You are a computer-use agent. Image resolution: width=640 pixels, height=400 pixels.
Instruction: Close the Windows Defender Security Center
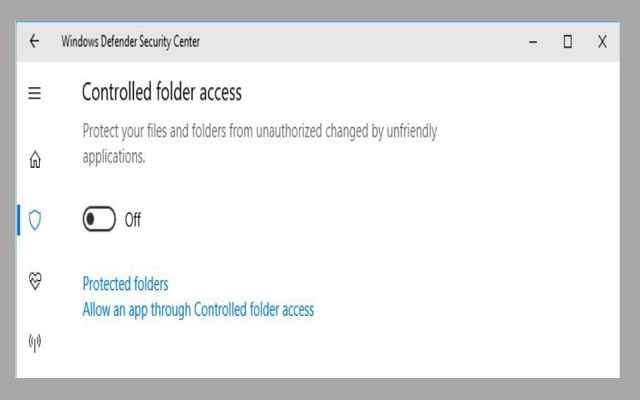[602, 42]
